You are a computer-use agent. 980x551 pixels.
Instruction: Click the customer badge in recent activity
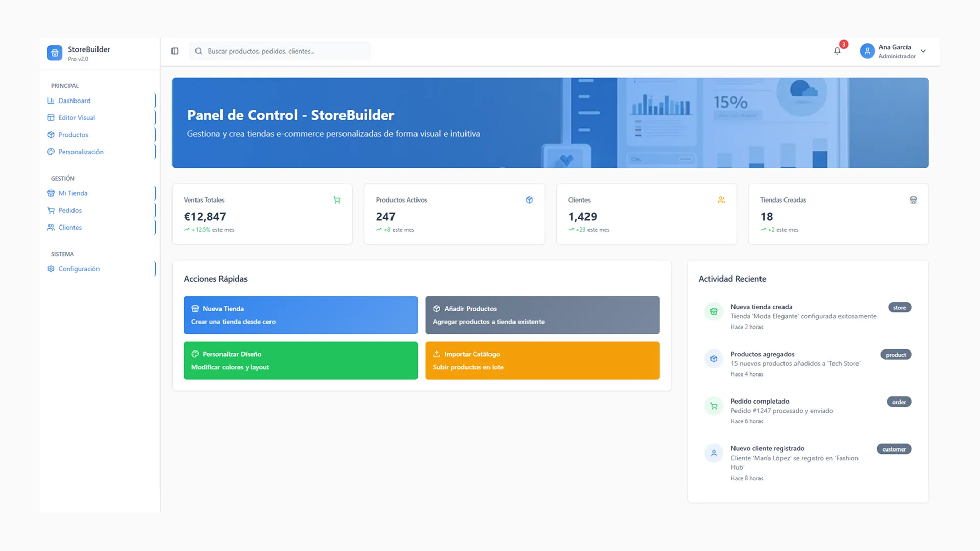click(x=894, y=449)
